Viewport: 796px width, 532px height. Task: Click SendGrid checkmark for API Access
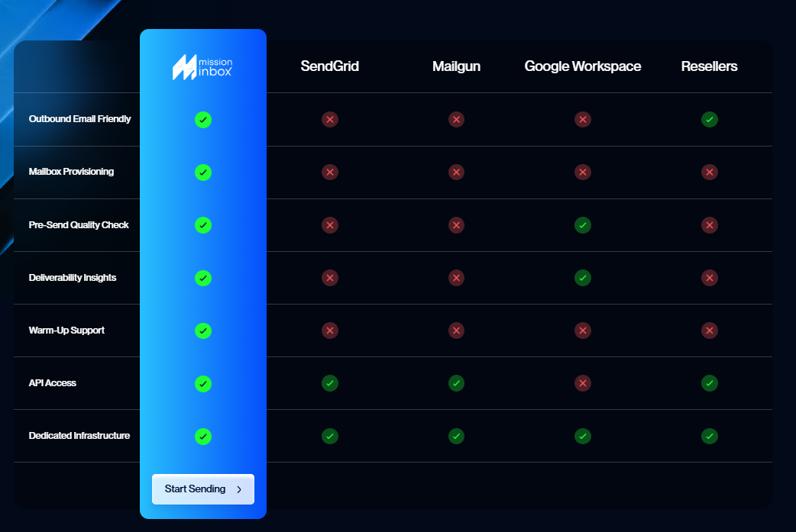point(330,383)
